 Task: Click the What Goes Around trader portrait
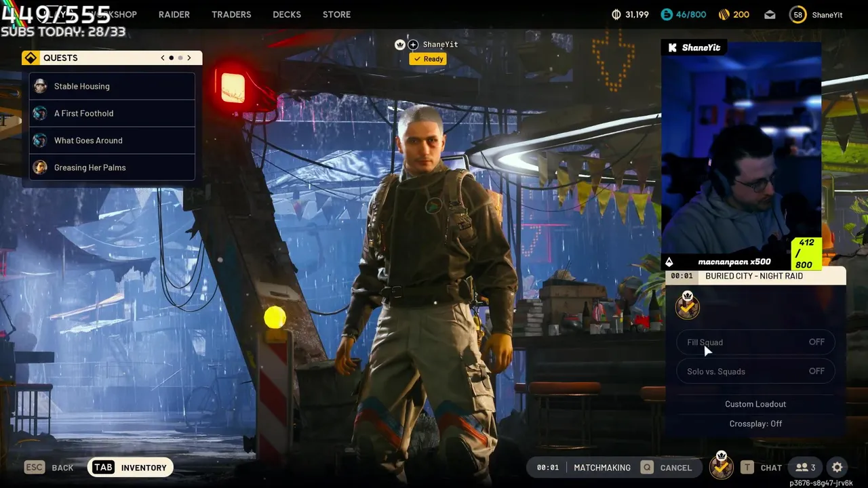(x=40, y=140)
